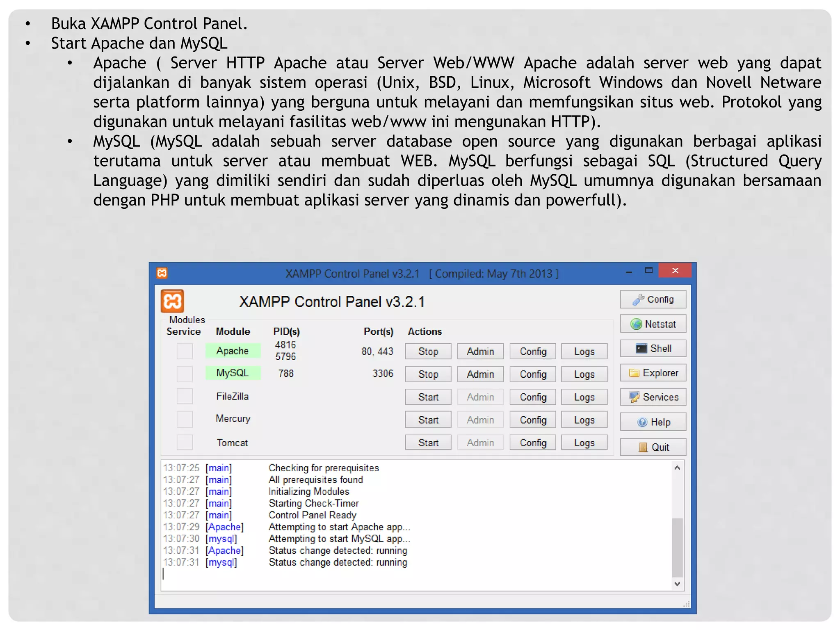This screenshot has width=840, height=630.
Task: Toggle the Tomcat service checkbox
Action: coord(185,442)
